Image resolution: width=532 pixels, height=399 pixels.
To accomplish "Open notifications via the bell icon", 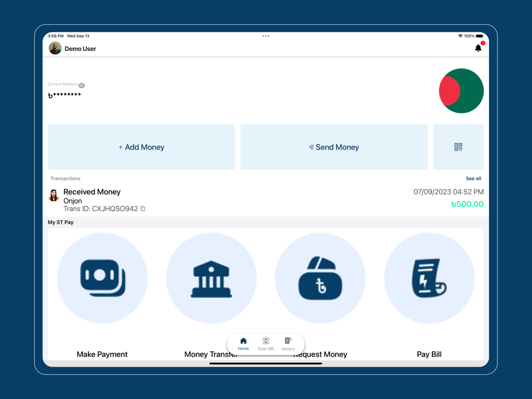I will pos(478,48).
